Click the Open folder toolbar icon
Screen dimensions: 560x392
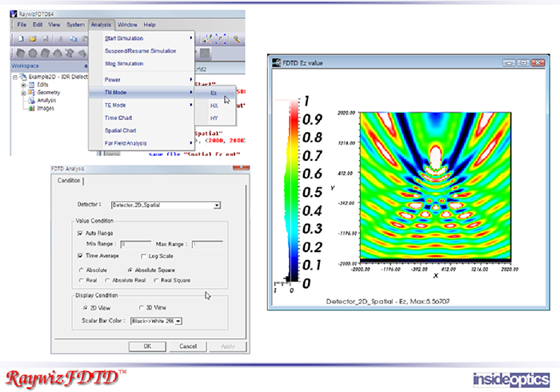coord(33,39)
